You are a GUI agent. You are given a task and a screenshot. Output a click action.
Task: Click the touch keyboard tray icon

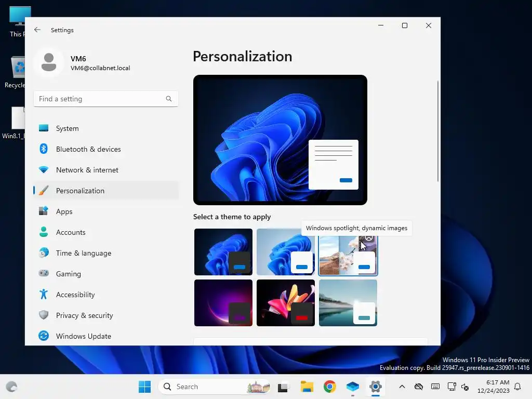click(435, 387)
